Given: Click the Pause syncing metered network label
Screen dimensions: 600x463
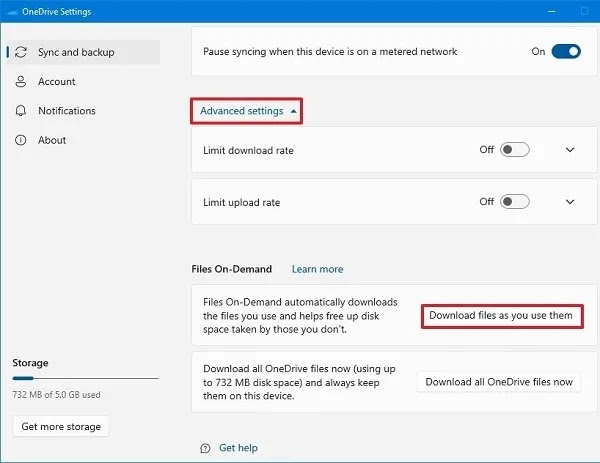Looking at the screenshot, I should [330, 52].
